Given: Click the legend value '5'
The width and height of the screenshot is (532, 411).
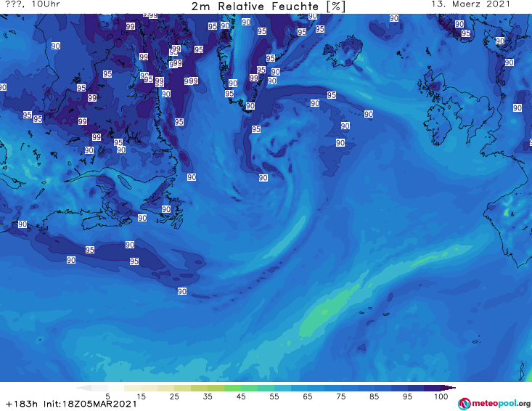Looking at the screenshot, I should tap(108, 396).
